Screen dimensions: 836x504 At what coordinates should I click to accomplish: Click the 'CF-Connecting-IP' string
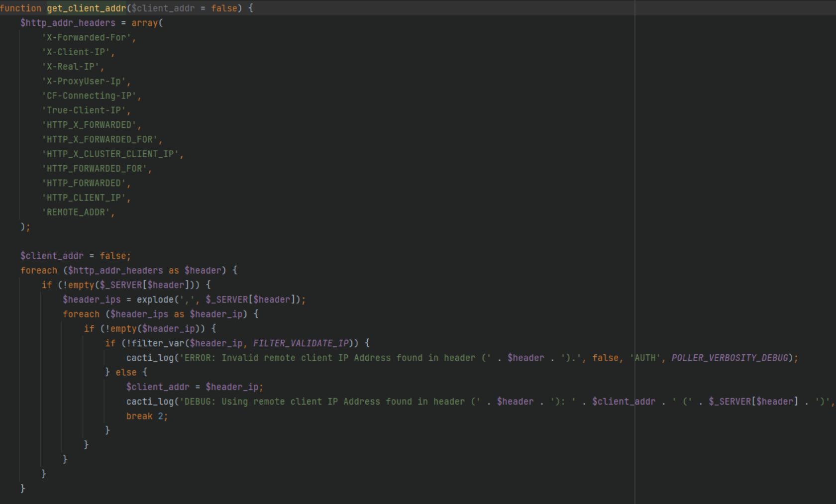tap(89, 96)
